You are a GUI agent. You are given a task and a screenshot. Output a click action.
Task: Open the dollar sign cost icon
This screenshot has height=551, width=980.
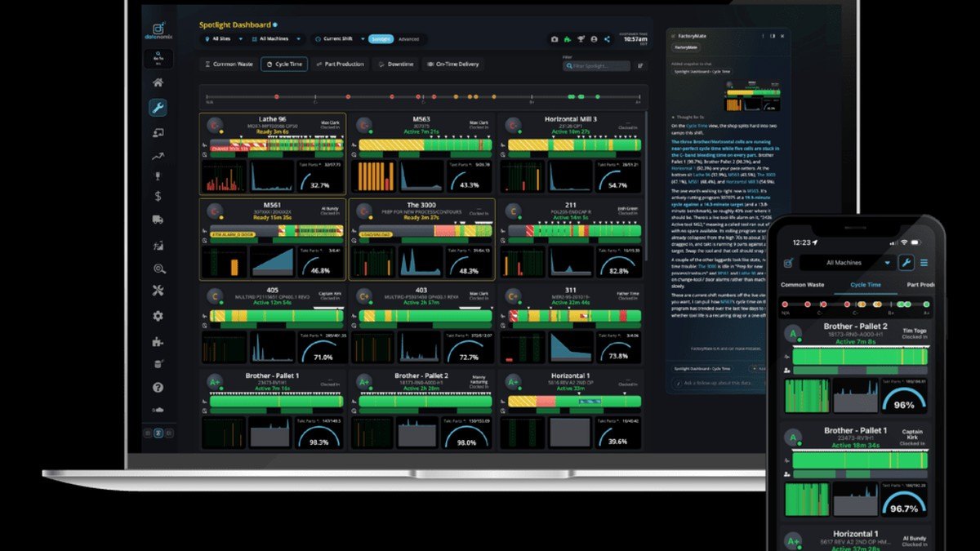pyautogui.click(x=158, y=196)
